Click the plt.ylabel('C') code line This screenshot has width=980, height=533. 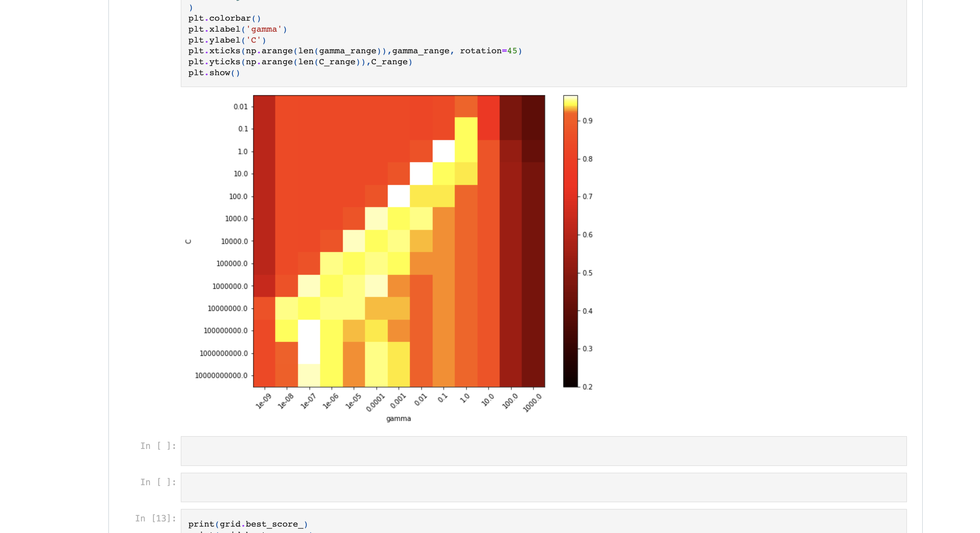[227, 40]
